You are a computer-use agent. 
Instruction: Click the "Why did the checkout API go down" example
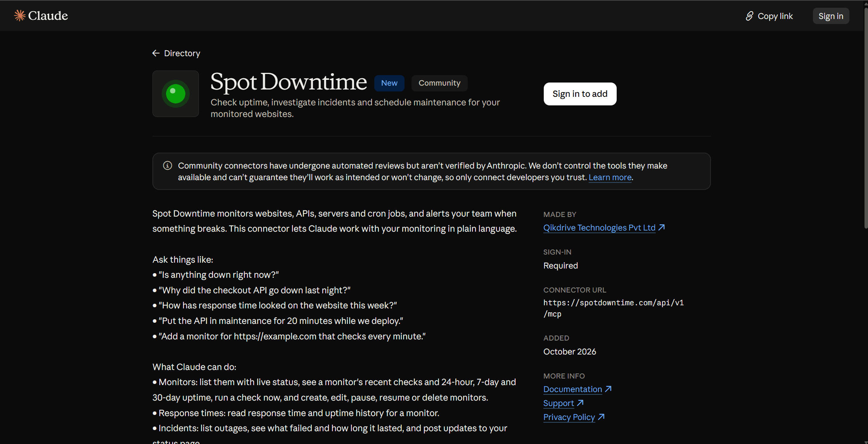coord(254,290)
